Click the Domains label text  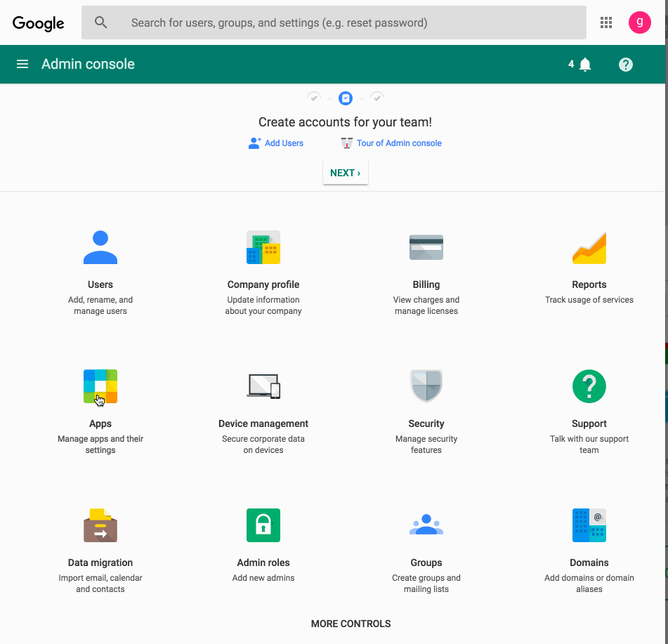(x=589, y=563)
